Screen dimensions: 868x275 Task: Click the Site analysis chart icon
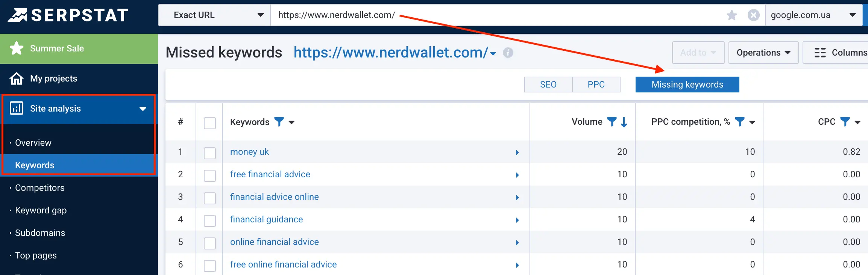point(17,108)
